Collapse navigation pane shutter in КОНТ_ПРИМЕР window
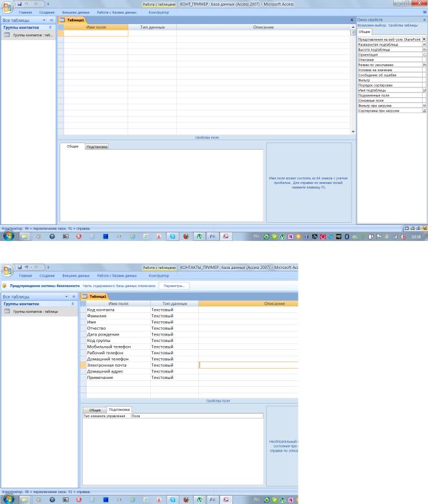This screenshot has height=504, width=428. click(51, 20)
